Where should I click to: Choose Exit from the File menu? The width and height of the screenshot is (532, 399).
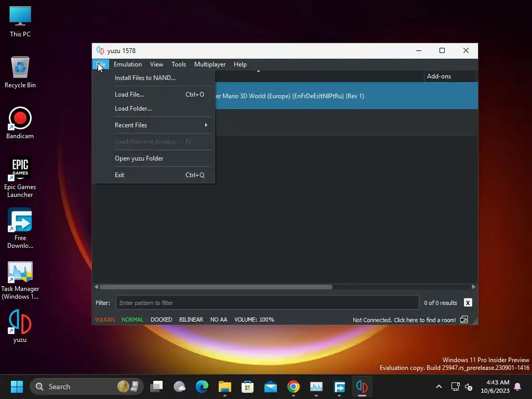[154, 175]
